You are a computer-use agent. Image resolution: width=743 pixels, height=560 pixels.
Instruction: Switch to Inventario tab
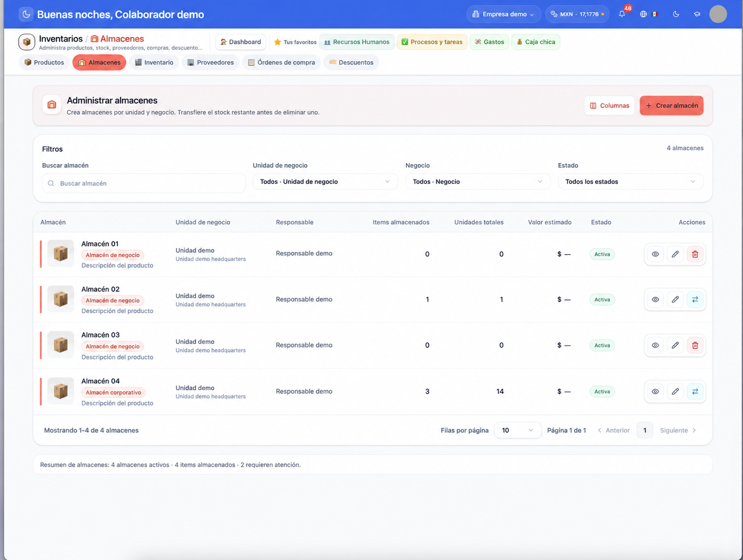point(154,62)
